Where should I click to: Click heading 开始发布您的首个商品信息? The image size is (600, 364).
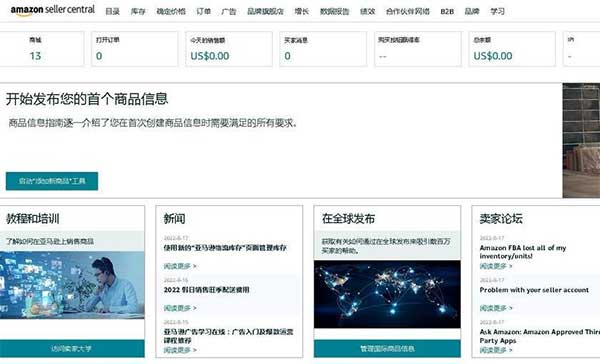tap(87, 99)
